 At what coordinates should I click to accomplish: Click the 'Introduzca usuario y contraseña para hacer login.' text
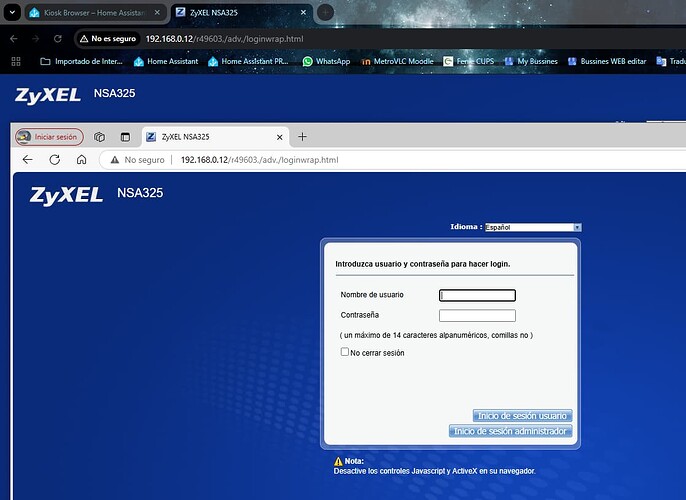423,264
